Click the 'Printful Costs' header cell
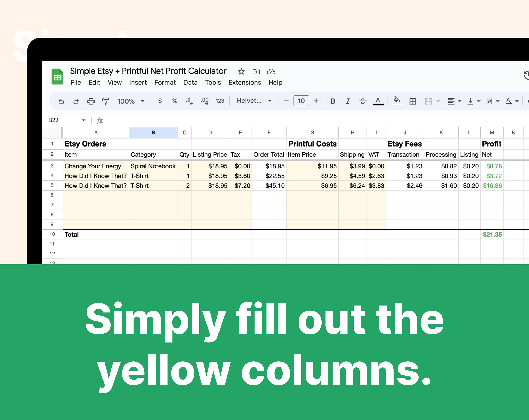 coord(312,144)
